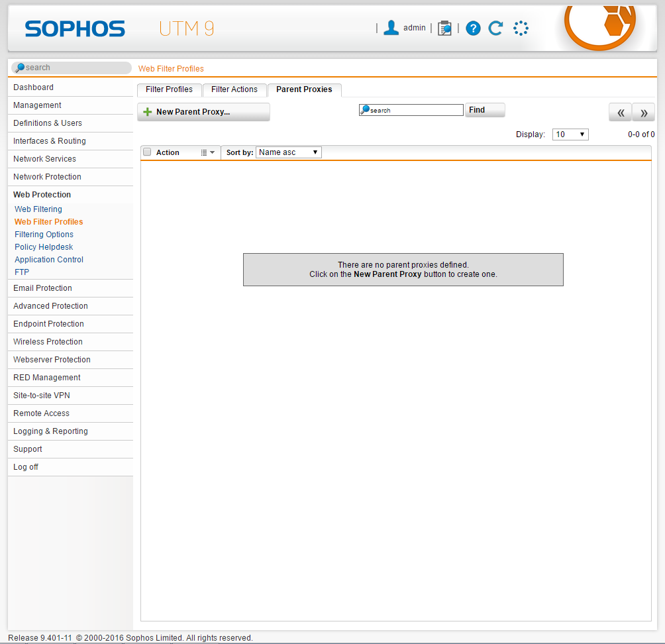Image resolution: width=665 pixels, height=644 pixels.
Task: Open the Web Filter Profiles submenu link
Action: [x=49, y=222]
